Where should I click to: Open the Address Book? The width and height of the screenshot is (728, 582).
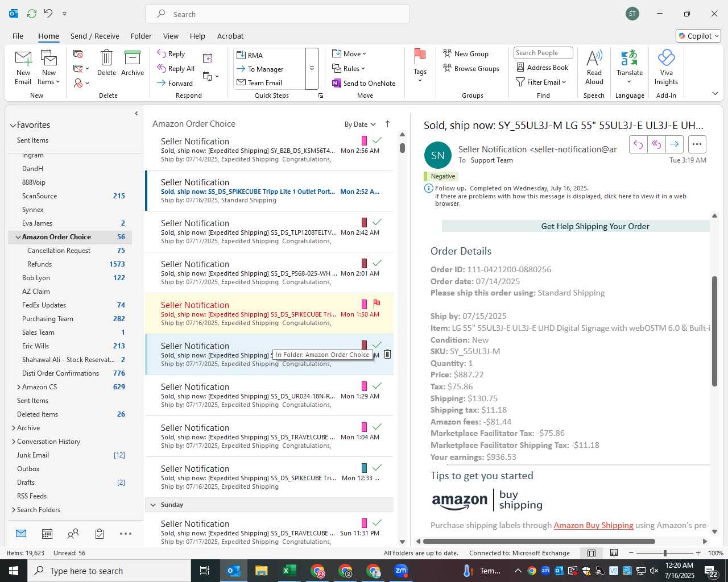pyautogui.click(x=542, y=68)
